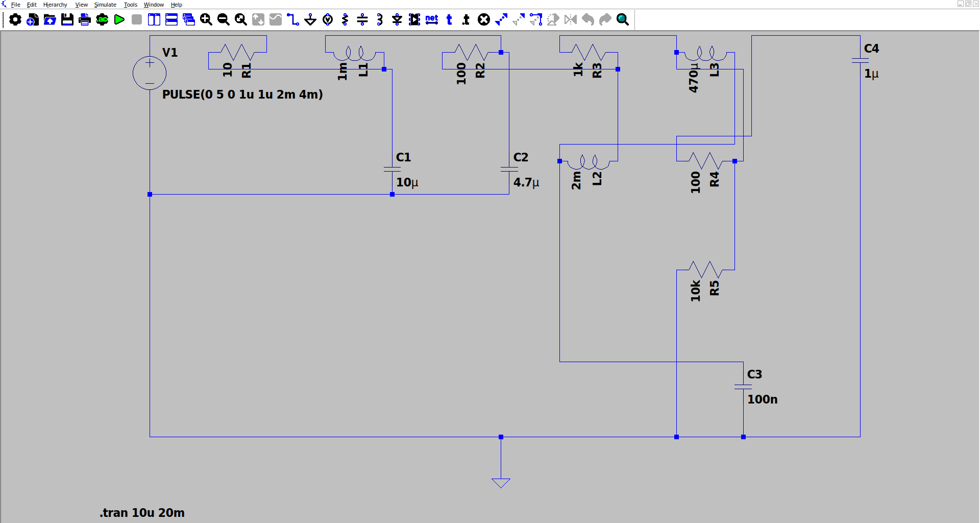Viewport: 980px width, 523px height.
Task: Open the Hierarchy menu
Action: point(55,5)
